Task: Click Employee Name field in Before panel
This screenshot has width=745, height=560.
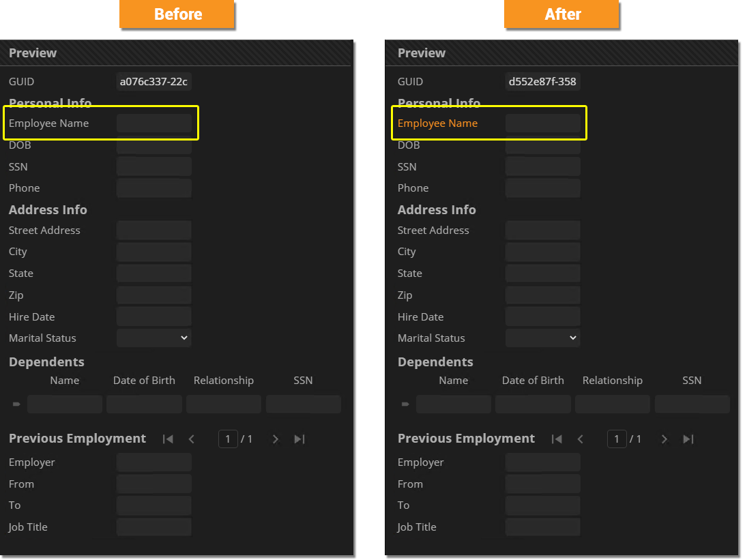Action: click(154, 123)
